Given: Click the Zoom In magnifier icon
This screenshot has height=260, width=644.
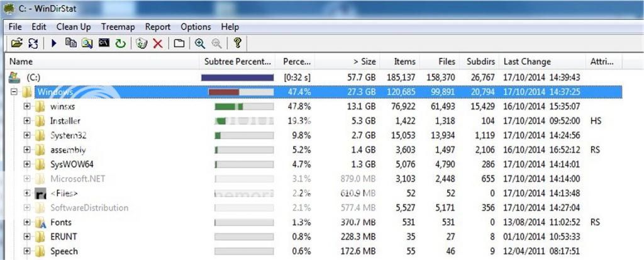Looking at the screenshot, I should (x=200, y=43).
